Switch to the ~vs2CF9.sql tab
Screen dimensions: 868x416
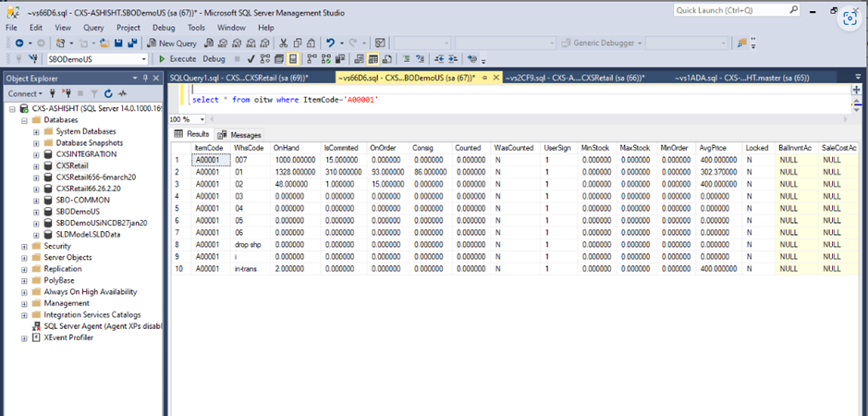click(574, 78)
